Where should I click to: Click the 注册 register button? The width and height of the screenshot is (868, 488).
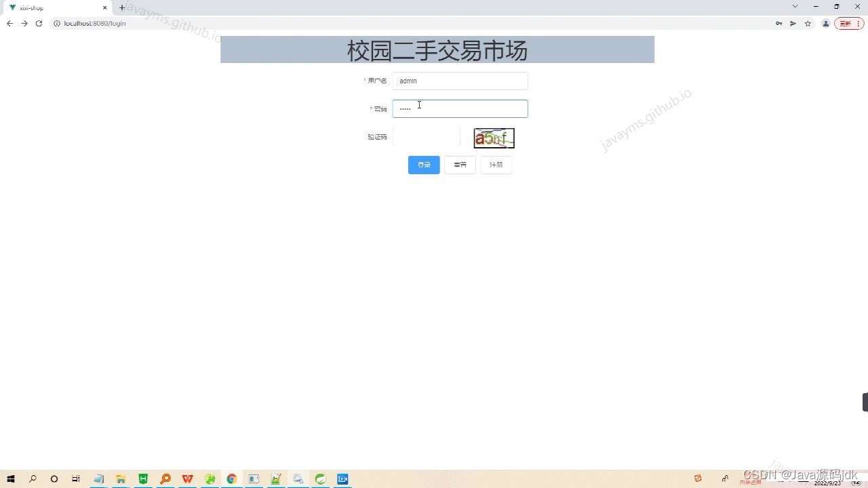pos(496,165)
